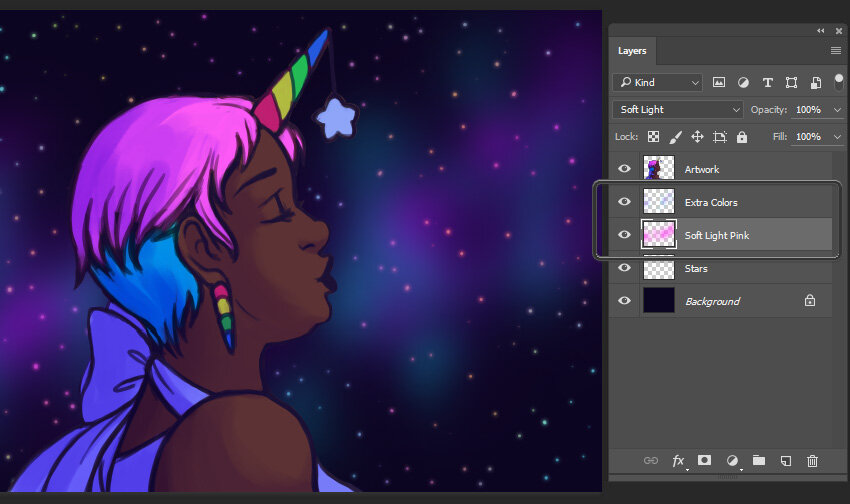Click the Extra Colors layer thumbnail
The width and height of the screenshot is (850, 504).
point(659,201)
